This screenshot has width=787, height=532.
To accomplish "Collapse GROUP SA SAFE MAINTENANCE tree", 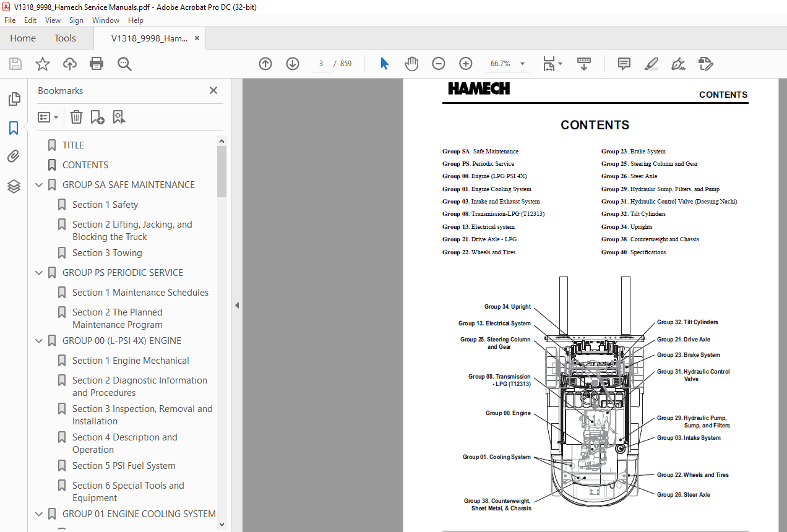I will pyautogui.click(x=40, y=185).
